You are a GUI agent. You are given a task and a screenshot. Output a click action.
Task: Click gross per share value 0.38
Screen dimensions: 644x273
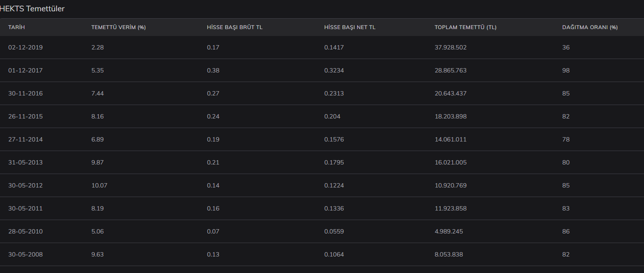[213, 70]
